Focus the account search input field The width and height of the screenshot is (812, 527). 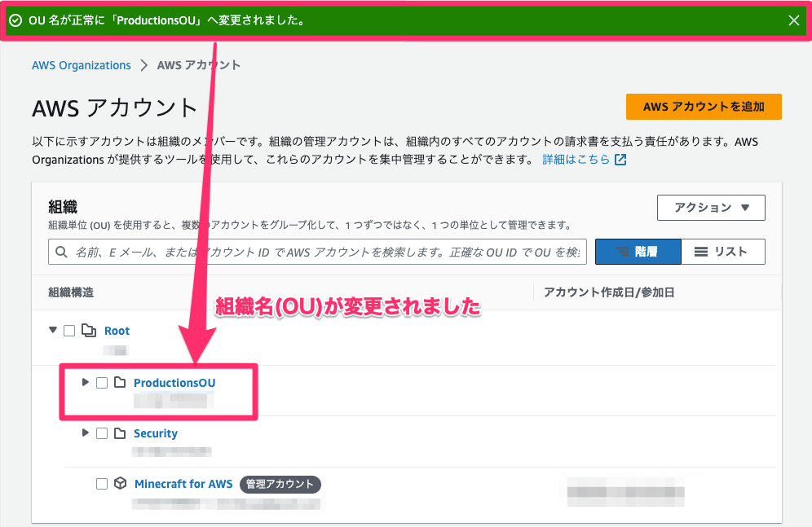tap(317, 252)
